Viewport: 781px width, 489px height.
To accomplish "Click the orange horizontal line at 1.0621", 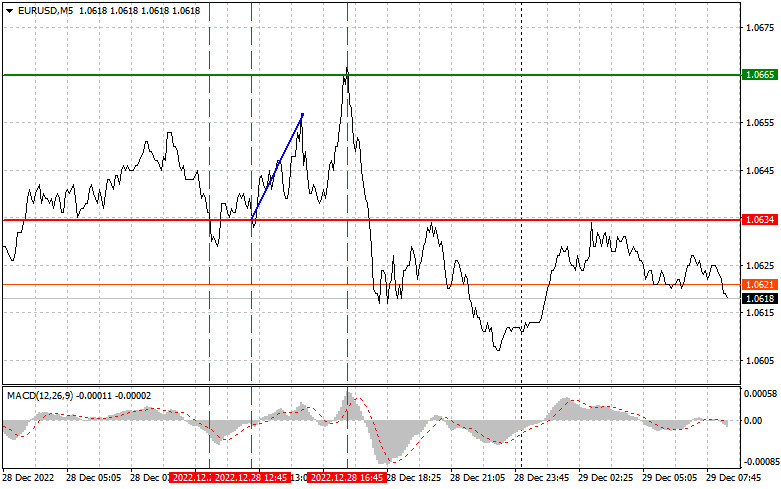I will [x=372, y=284].
